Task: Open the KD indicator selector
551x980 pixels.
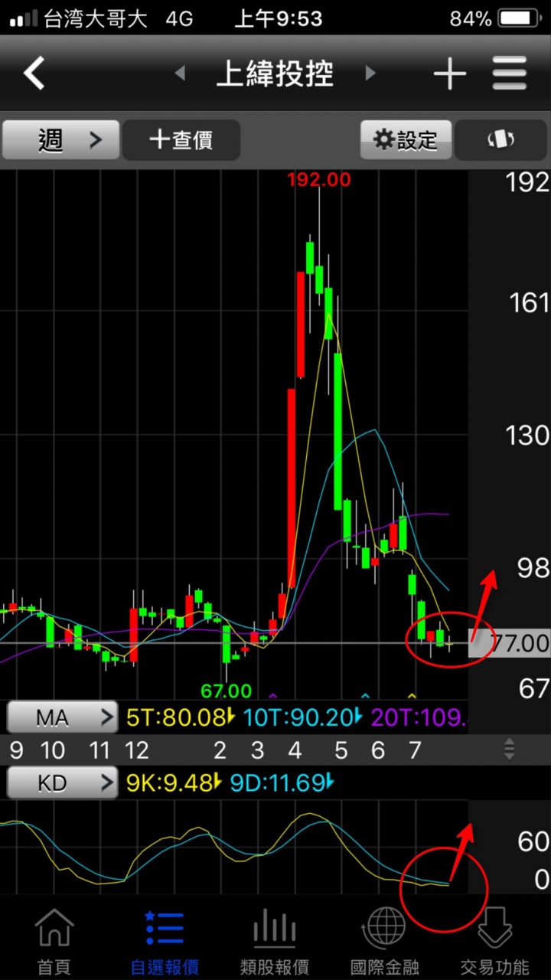Action: pos(62,783)
